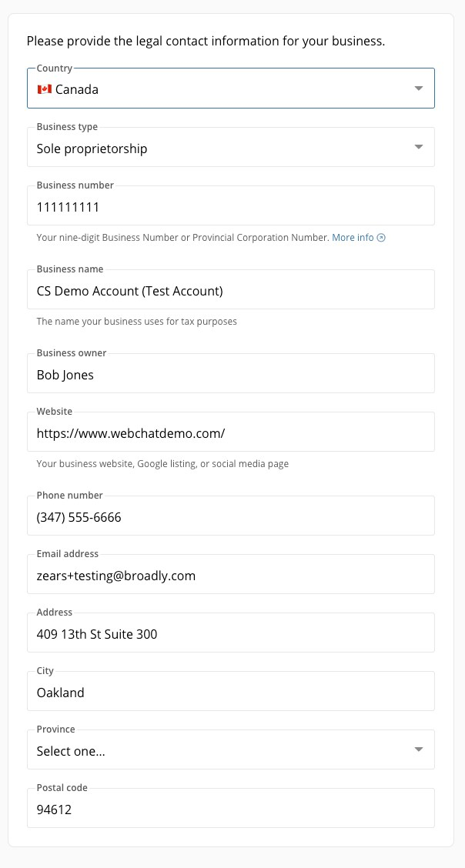Click the Canadian flag icon in Country field
Screen dimensions: 465x868
point(44,88)
